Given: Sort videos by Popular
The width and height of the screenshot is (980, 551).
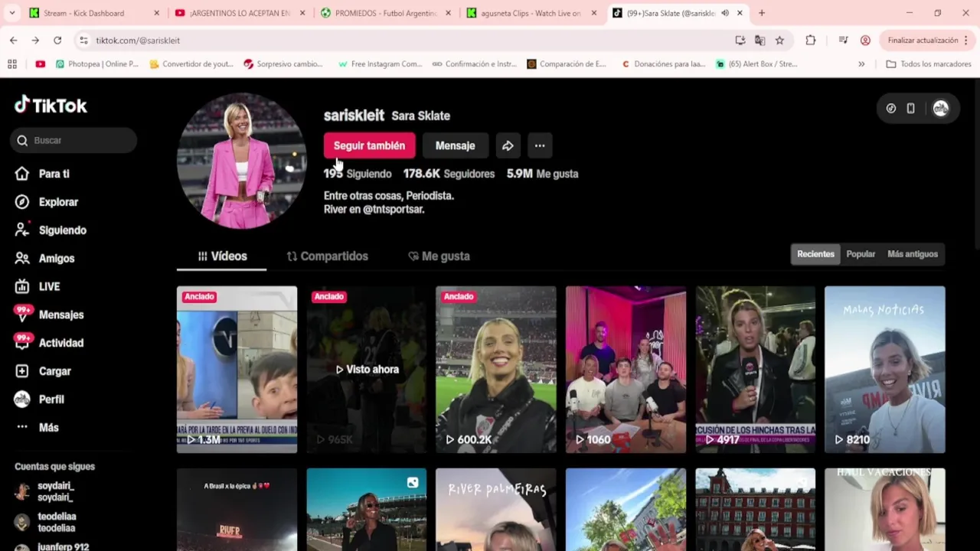Looking at the screenshot, I should 861,254.
